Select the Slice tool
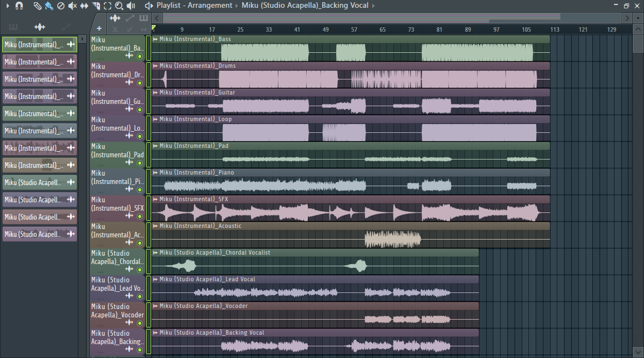Image resolution: width=644 pixels, height=358 pixels. pos(96,6)
